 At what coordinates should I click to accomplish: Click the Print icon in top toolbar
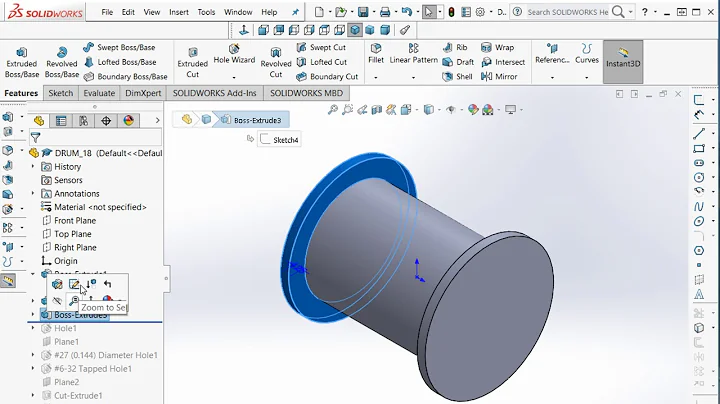[x=385, y=12]
